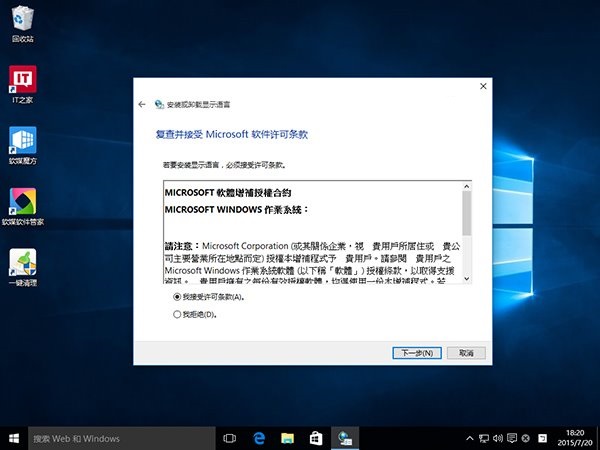600x450 pixels.
Task: Click the volume speaker tray icon
Action: (x=498, y=439)
